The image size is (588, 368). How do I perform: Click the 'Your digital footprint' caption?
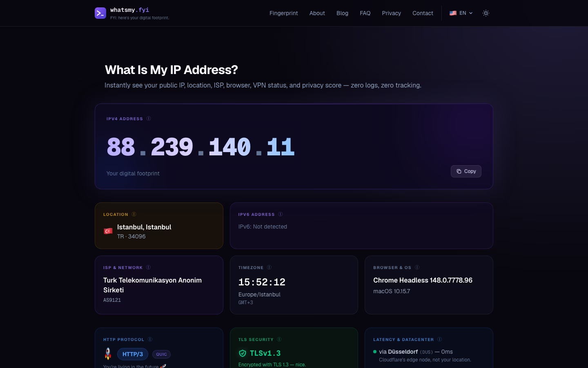tap(133, 173)
